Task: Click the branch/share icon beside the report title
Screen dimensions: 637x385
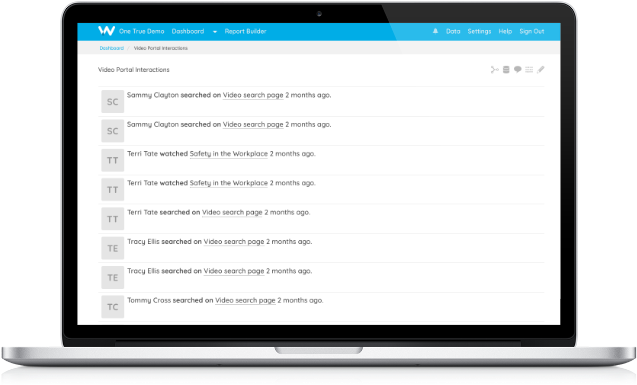Action: 494,70
